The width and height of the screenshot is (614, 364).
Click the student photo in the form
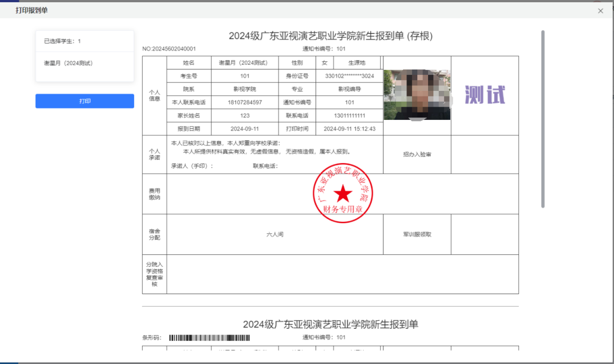coord(417,95)
